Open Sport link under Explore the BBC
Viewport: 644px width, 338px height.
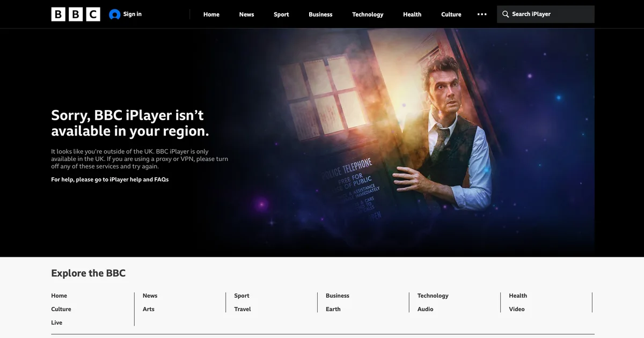[241, 296]
